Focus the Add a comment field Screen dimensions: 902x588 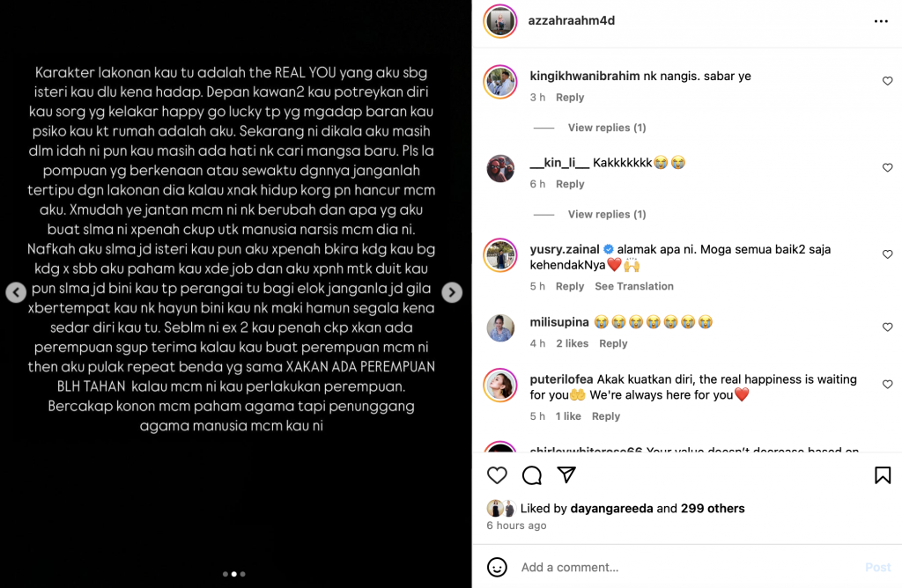[687, 567]
